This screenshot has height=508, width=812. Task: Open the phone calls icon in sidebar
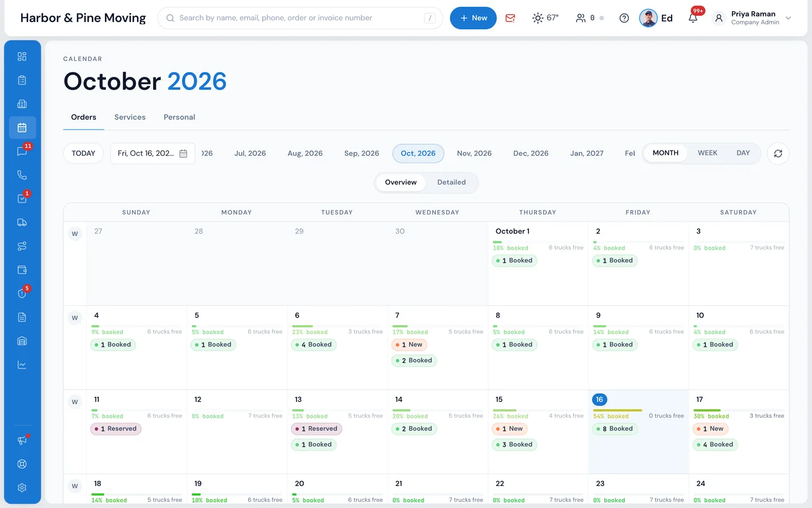click(x=22, y=175)
